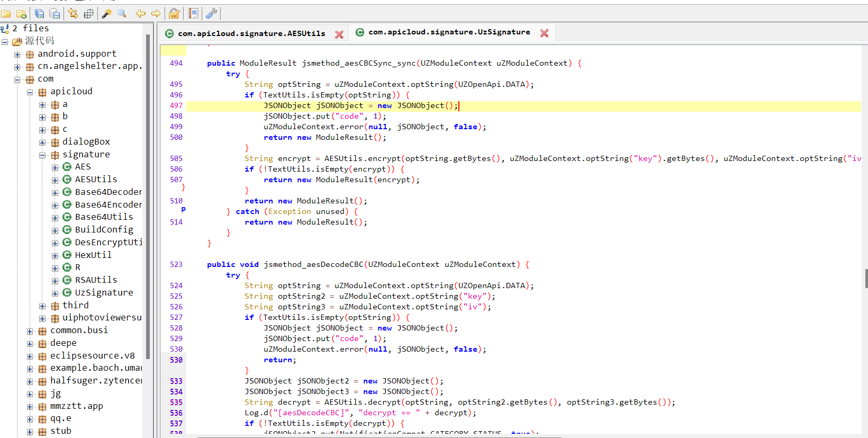Select Base64Encoder in the class tree

(108, 204)
